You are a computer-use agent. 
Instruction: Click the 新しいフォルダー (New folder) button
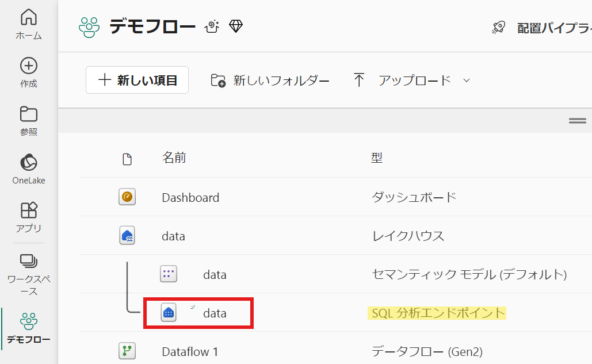pos(270,81)
